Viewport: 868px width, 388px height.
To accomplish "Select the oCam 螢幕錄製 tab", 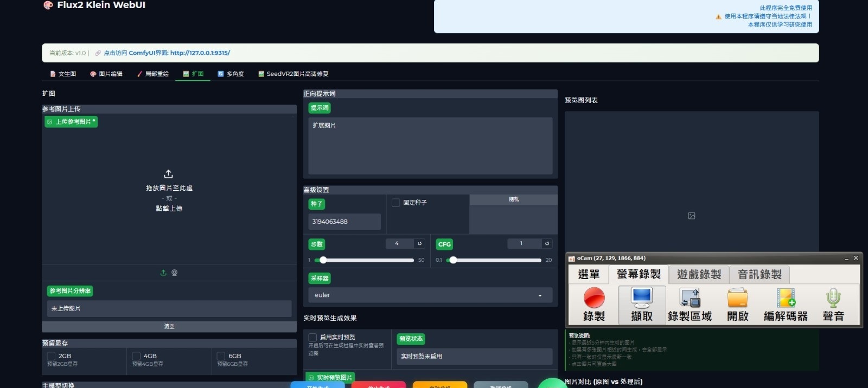I will (x=639, y=274).
